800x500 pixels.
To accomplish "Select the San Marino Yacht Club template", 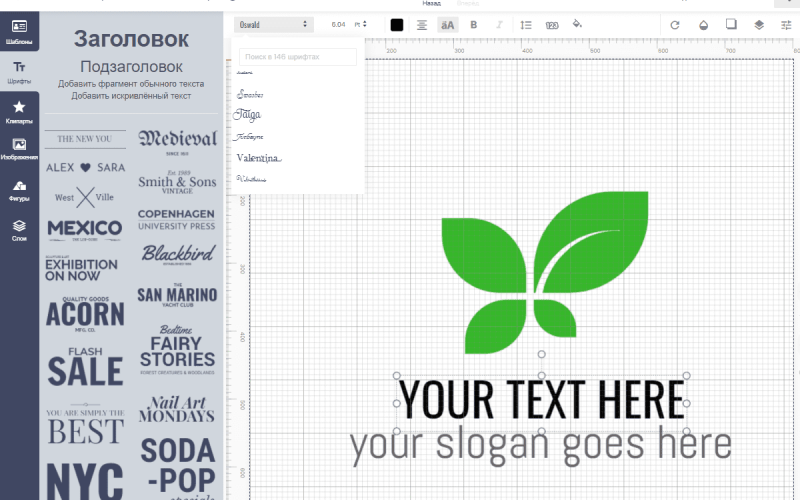I will 177,295.
